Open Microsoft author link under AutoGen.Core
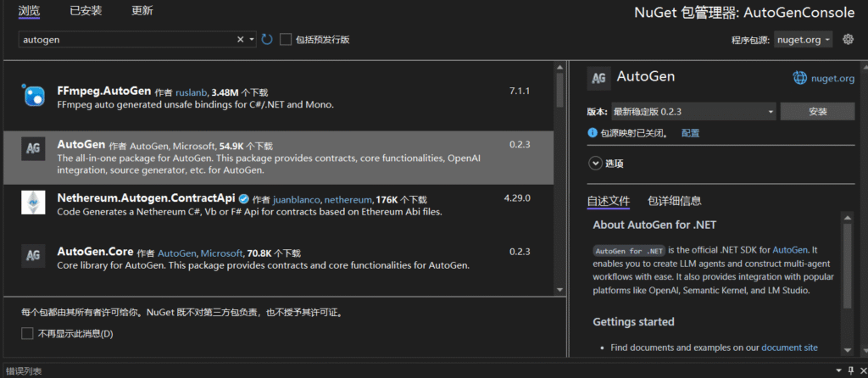The width and height of the screenshot is (868, 378). point(221,253)
